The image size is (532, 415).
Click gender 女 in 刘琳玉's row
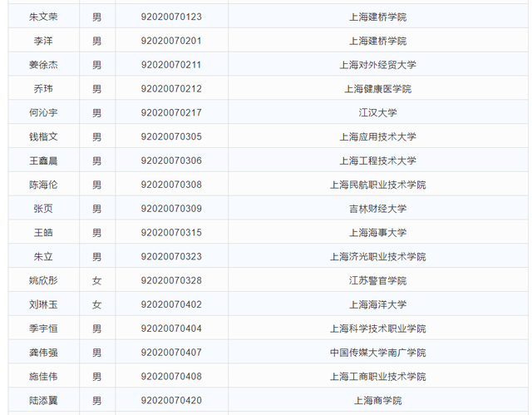tap(97, 304)
